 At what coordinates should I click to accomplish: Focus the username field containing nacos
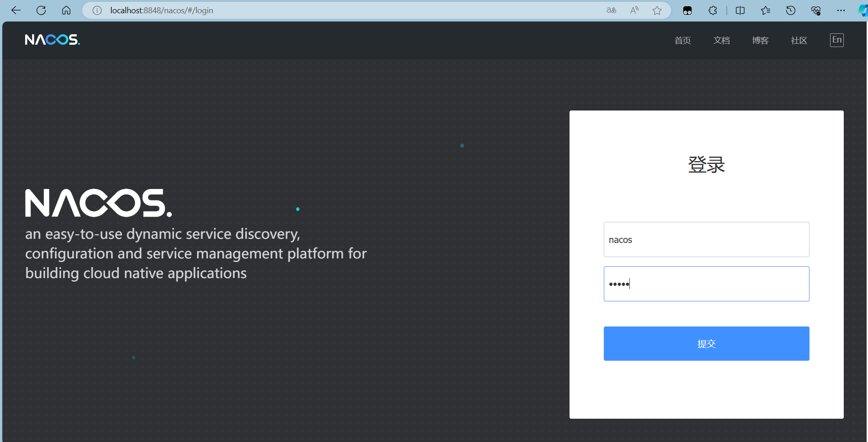click(x=706, y=240)
